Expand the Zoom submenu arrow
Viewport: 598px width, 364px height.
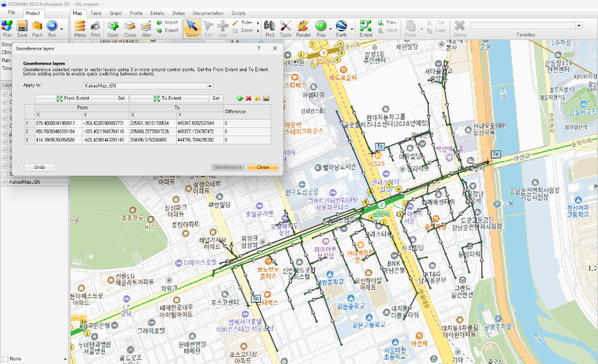(258, 30)
